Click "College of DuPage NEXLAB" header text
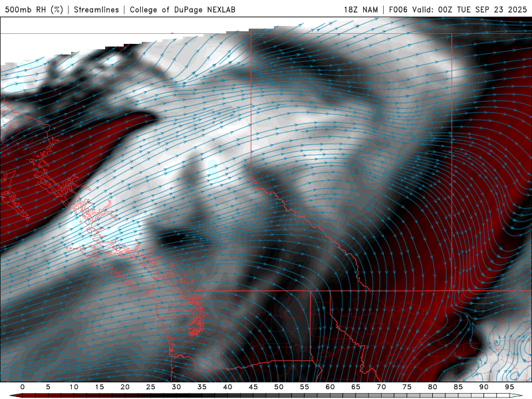 tap(182, 9)
